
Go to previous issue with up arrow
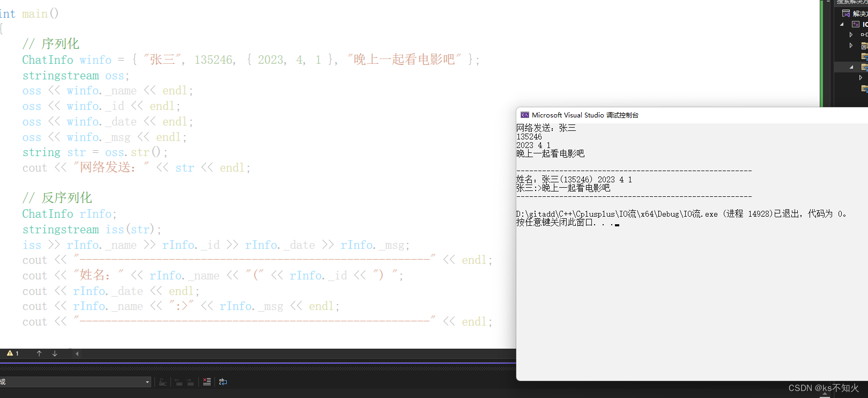[x=39, y=353]
